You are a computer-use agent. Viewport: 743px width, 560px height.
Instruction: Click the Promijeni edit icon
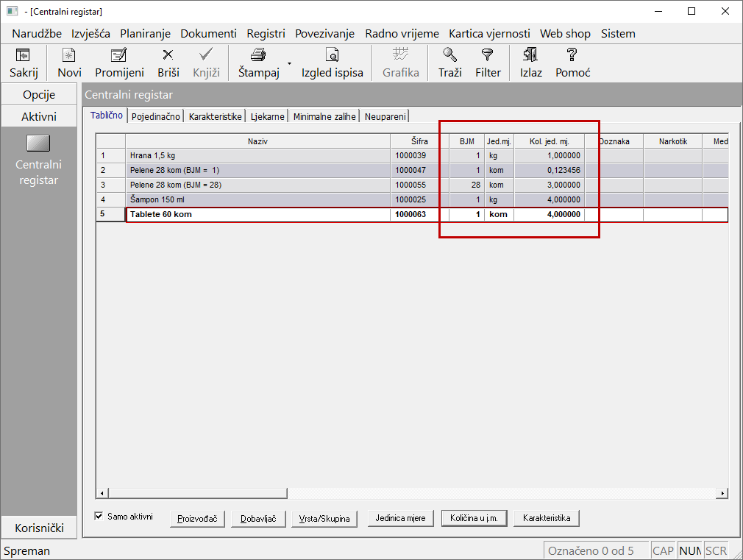tap(119, 56)
